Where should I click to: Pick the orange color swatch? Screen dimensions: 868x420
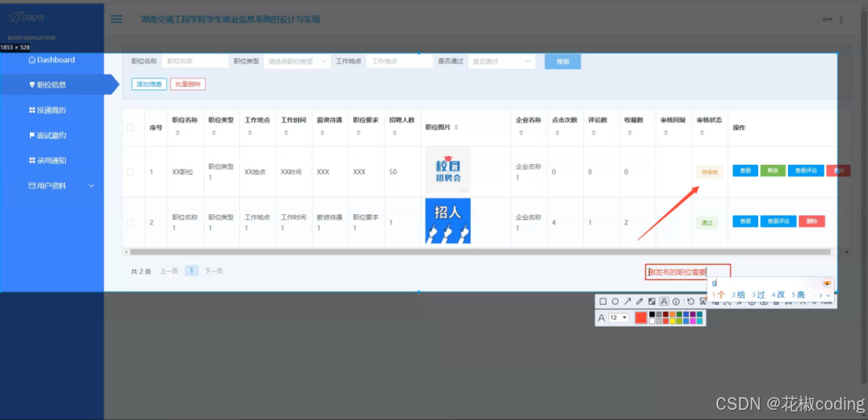(x=673, y=315)
